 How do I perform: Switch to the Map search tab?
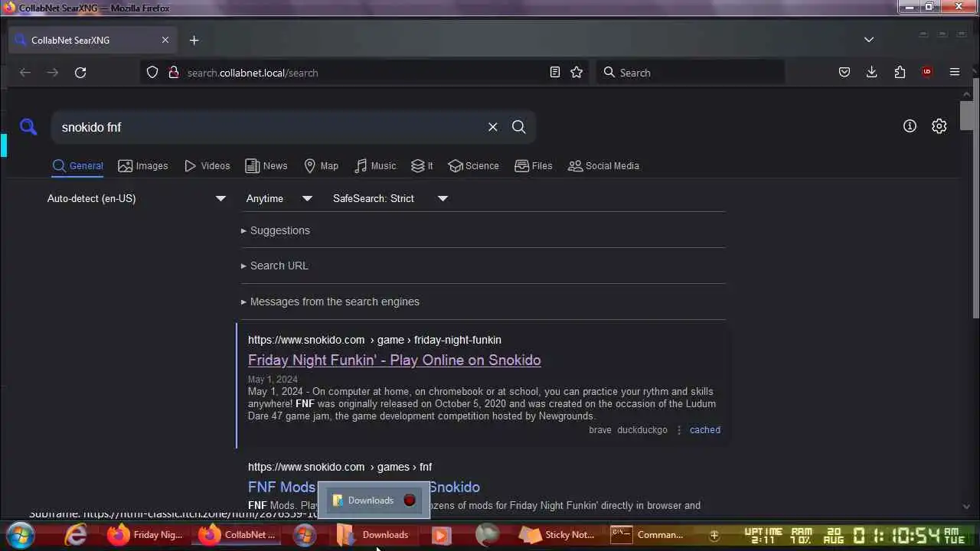pos(321,166)
